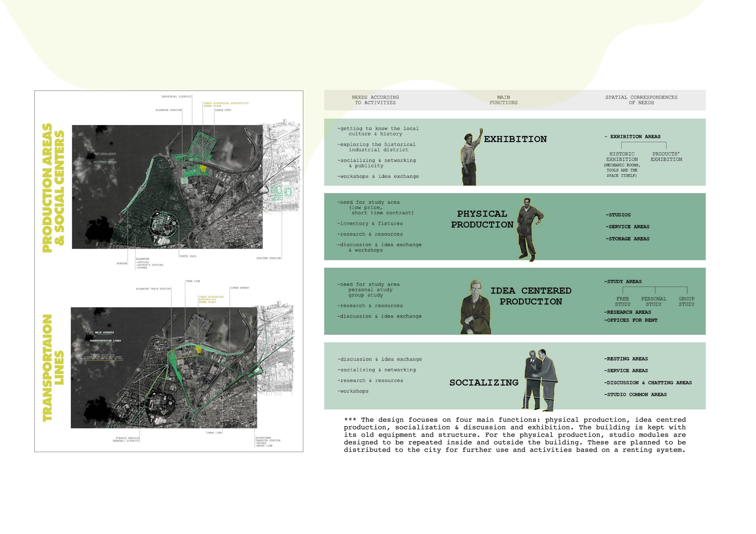Click the 'Historic Exhibition' branch label

coord(622,157)
